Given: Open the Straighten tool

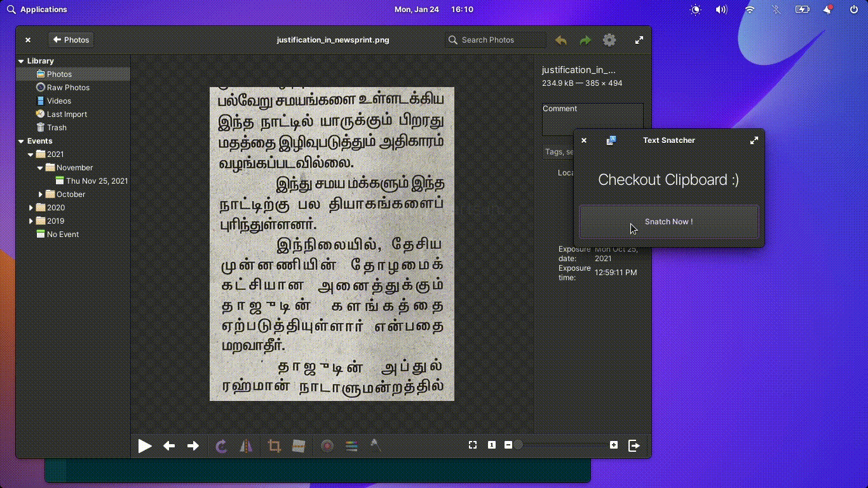Looking at the screenshot, I should (299, 446).
